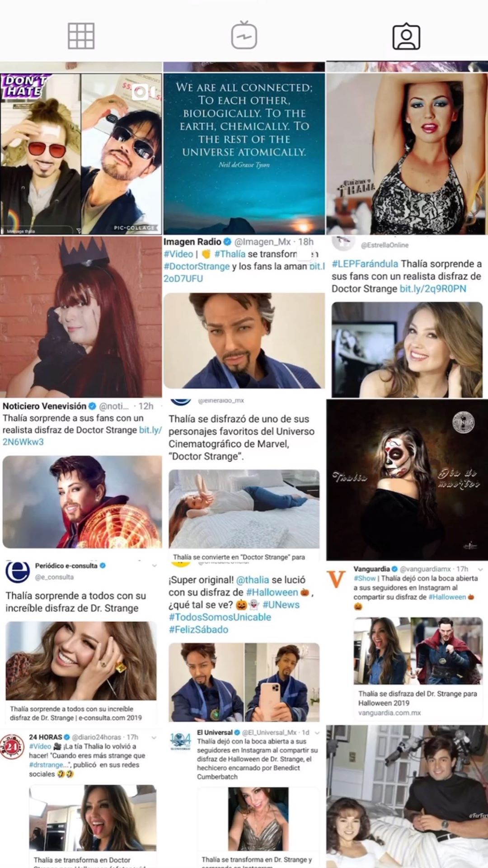488x868 pixels.
Task: Click the Vanguardia orange V logo
Action: point(336,579)
